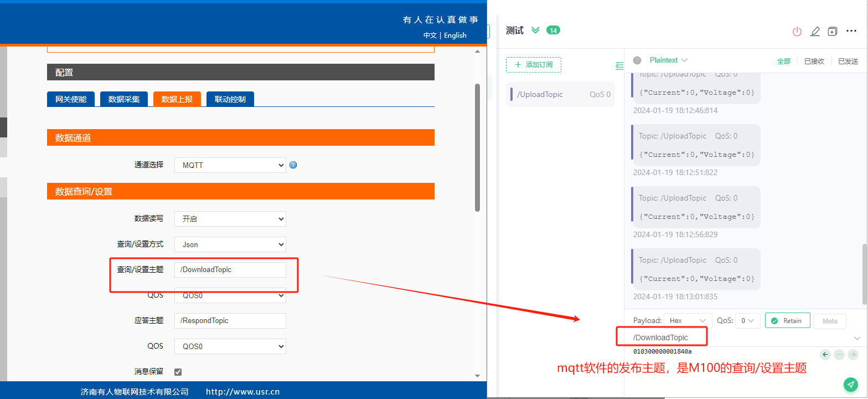Image resolution: width=868 pixels, height=399 pixels.
Task: Click the message received at 18:12:56:829
Action: click(696, 207)
